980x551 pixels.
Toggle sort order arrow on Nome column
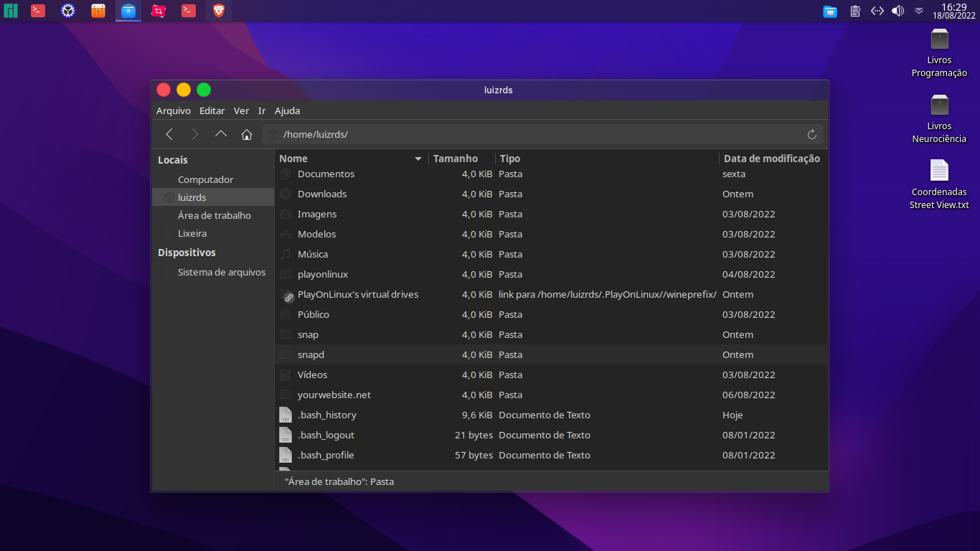tap(418, 159)
